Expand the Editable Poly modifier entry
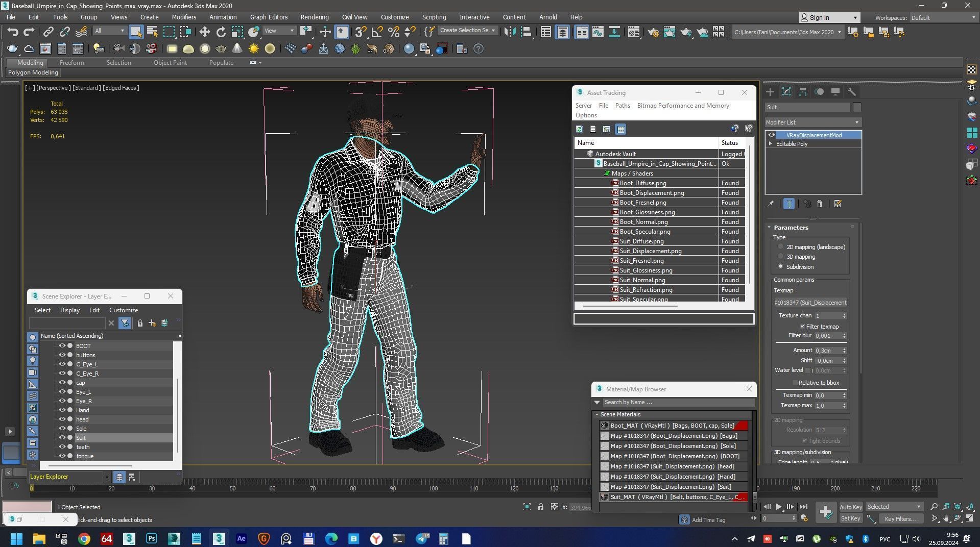Screen dimensions: 980x547 (771, 144)
